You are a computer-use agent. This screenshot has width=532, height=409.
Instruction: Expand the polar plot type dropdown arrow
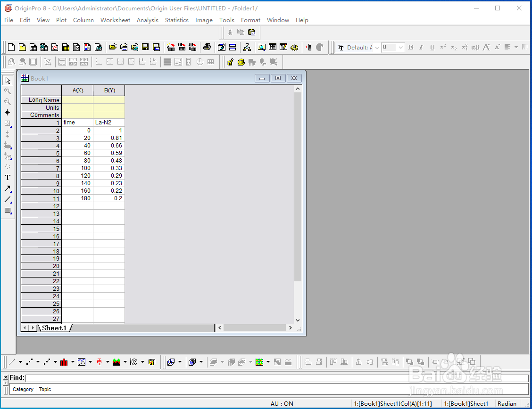click(142, 362)
